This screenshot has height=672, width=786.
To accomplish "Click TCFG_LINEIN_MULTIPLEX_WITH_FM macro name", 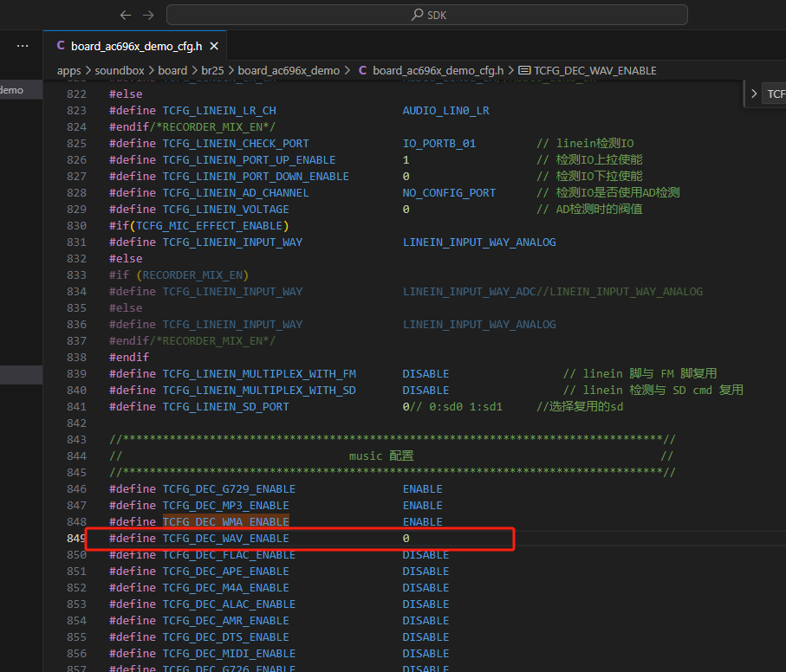I will click(259, 373).
